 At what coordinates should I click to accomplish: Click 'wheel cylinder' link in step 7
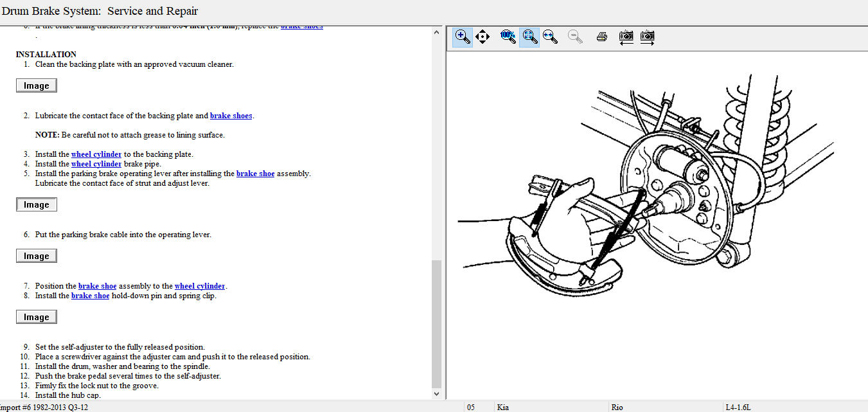(x=200, y=286)
